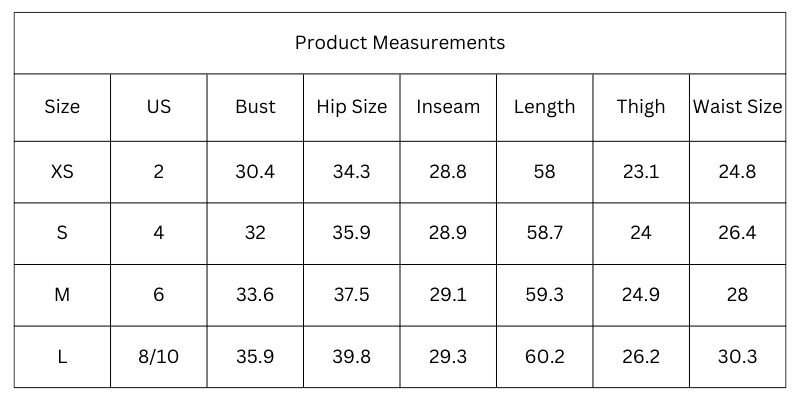Click the US column header
Viewport: 800px width, 400px height.
(159, 107)
